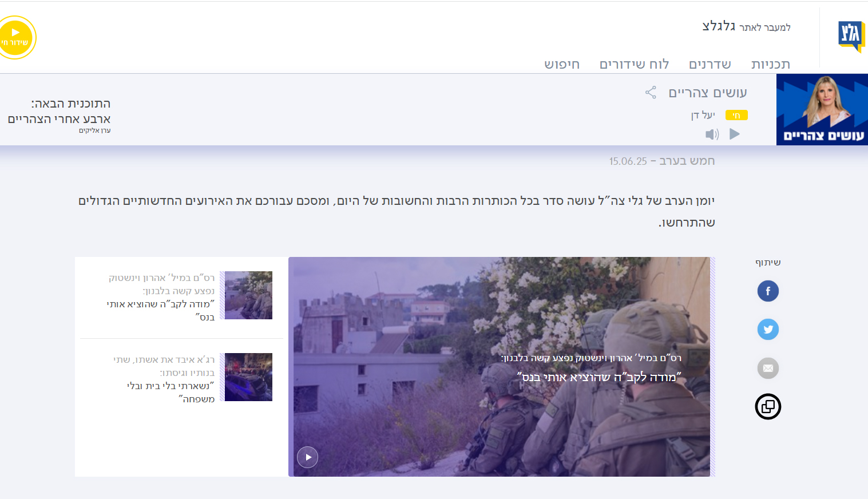Play the עושים צהריים live program
This screenshot has width=868, height=499.
point(735,134)
